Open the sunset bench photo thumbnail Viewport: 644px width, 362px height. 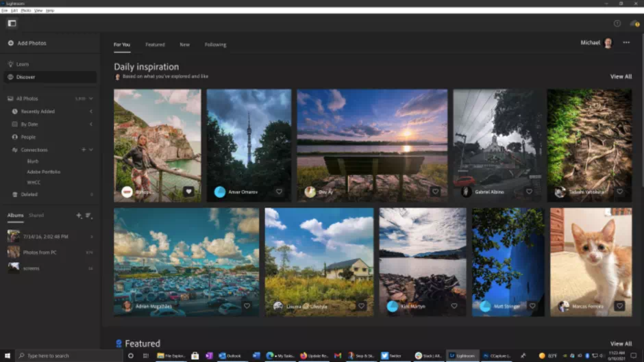(372, 145)
